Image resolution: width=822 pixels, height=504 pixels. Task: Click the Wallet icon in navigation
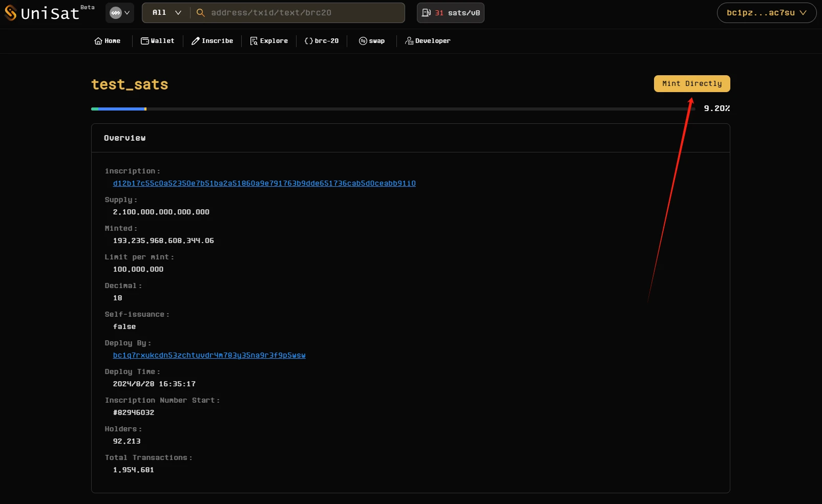(145, 41)
